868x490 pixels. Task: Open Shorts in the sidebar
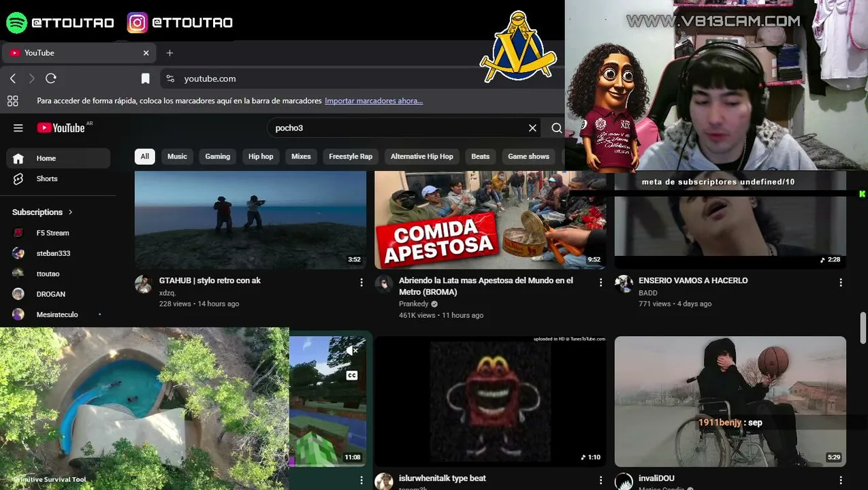click(59, 178)
